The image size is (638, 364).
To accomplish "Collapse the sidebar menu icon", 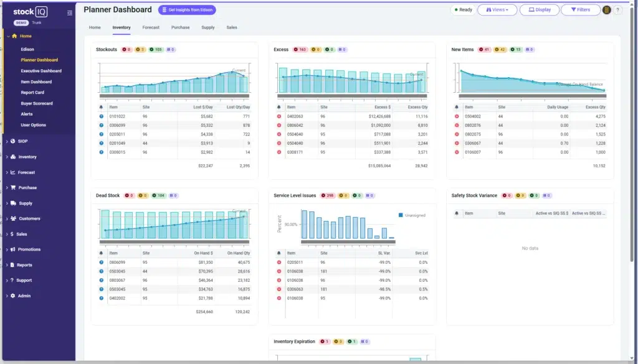I will [x=70, y=13].
